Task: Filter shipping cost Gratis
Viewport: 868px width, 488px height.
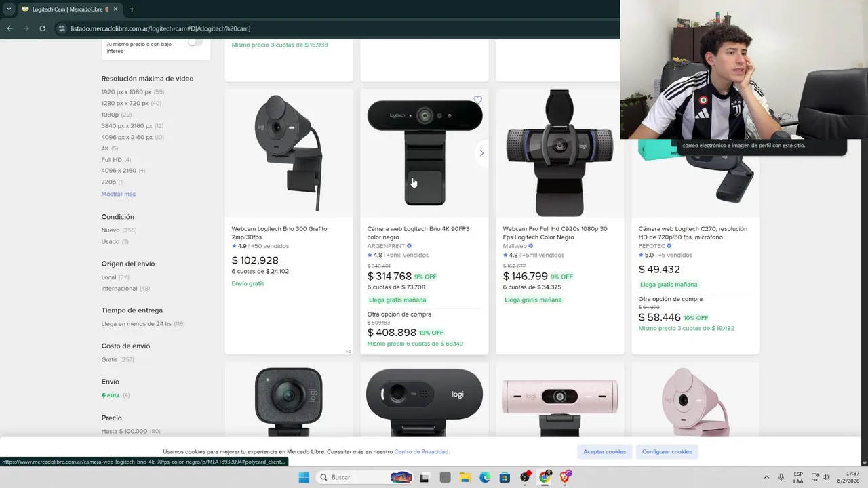Action: (110, 359)
